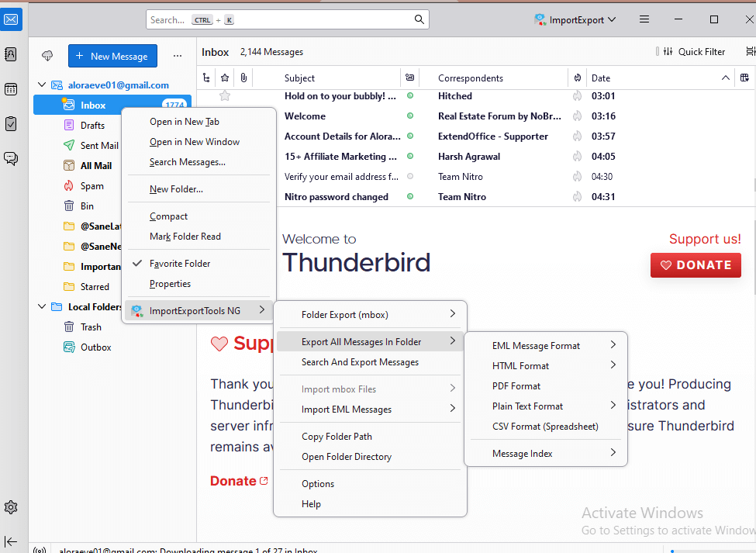
Task: Choose Search Messages... from context menu
Action: pos(198,162)
